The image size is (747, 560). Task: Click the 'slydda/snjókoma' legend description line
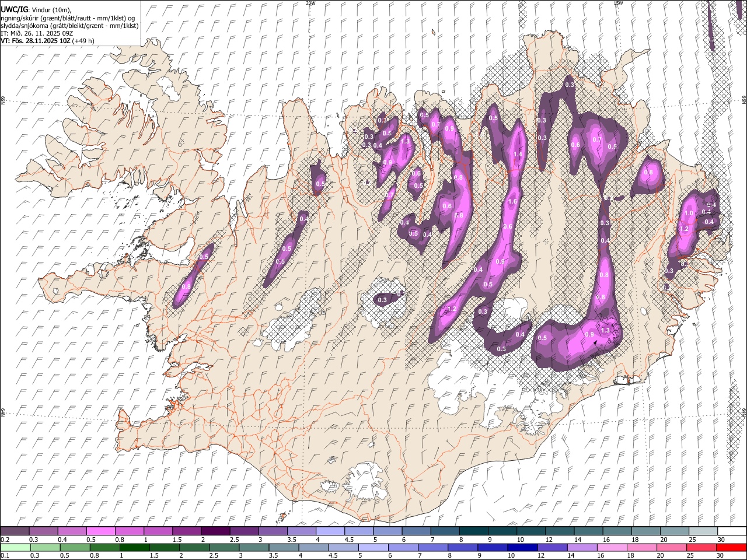pos(69,26)
